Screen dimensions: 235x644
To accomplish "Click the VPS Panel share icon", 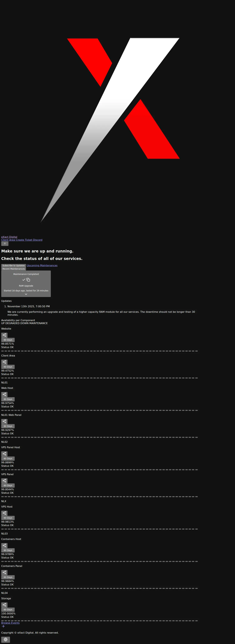I will click(x=4, y=481).
